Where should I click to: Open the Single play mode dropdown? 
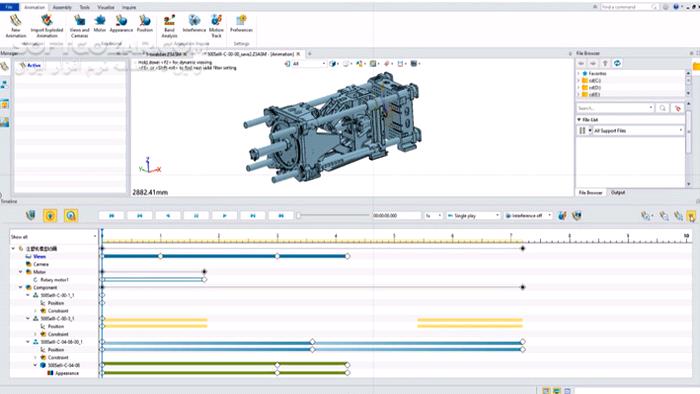click(473, 216)
